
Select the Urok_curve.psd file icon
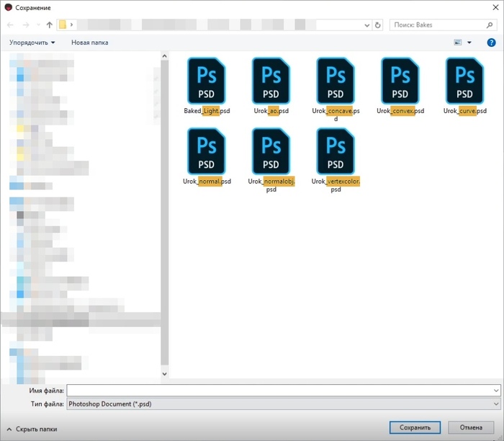coord(465,81)
